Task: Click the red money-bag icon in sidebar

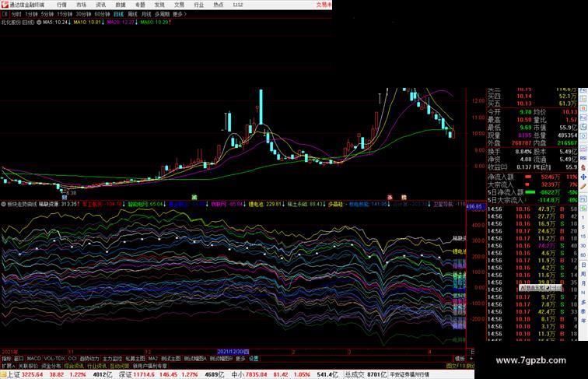Action: coord(583,168)
